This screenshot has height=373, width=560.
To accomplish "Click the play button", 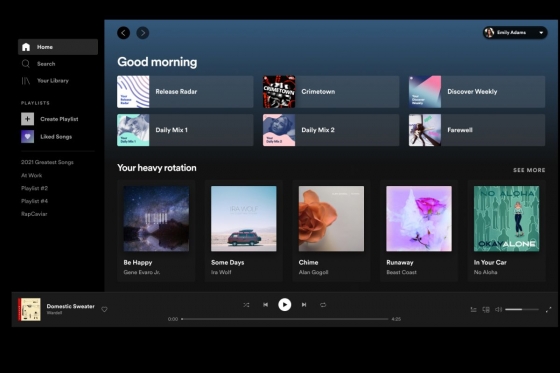I will [285, 305].
